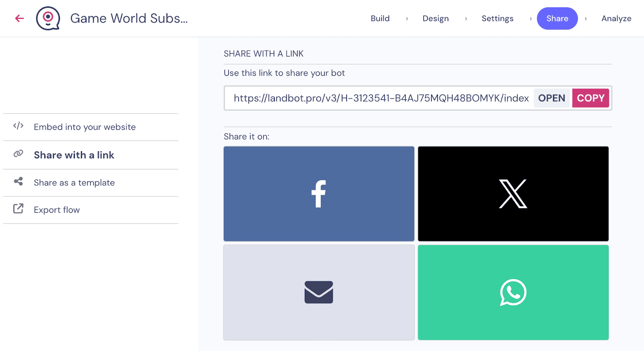Image resolution: width=644 pixels, height=351 pixels.
Task: Select the Share tab
Action: point(557,19)
